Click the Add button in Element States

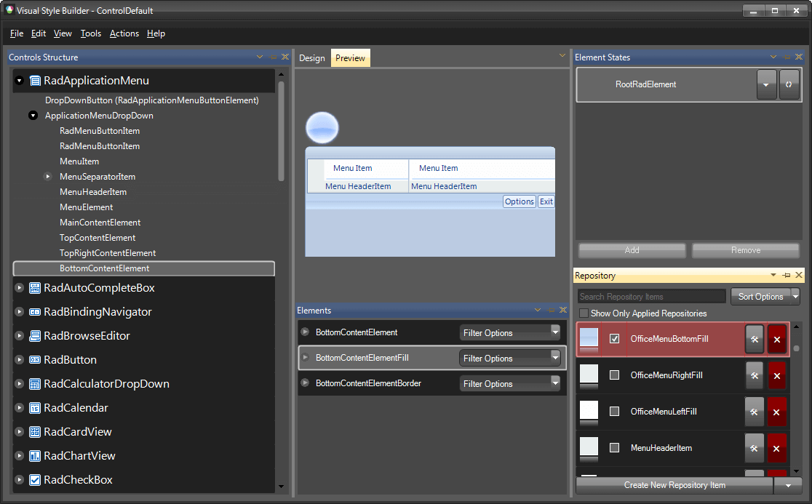pyautogui.click(x=632, y=250)
